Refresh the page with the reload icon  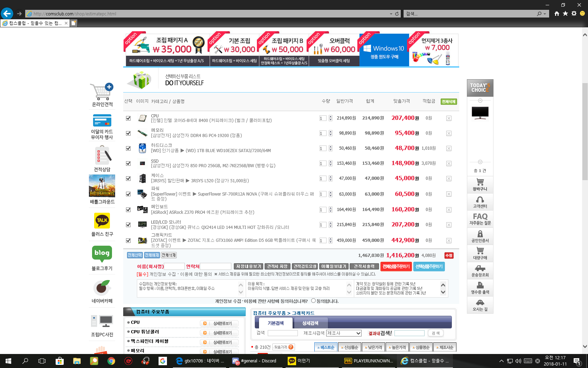397,14
